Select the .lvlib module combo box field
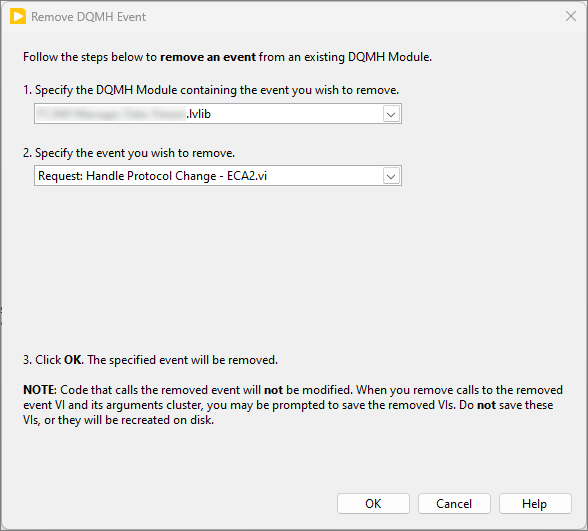588x531 pixels. (218, 114)
